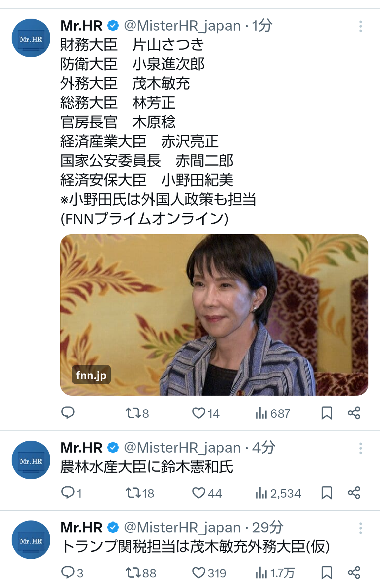The height and width of the screenshot is (588, 380).
Task: Bookmark the cabinet list post
Action: coord(327,413)
